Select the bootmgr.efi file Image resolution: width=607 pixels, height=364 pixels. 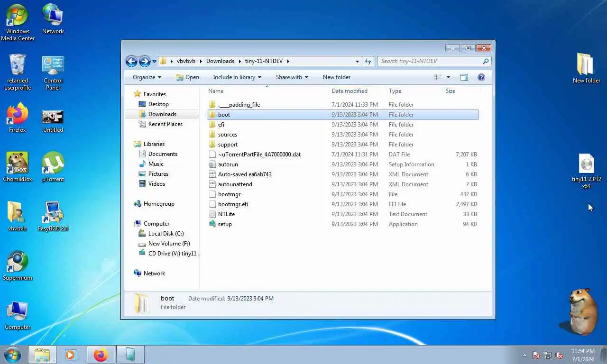342,204
